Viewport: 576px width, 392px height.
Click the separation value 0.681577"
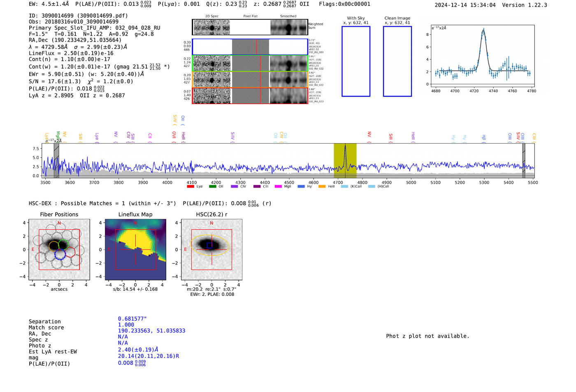coord(132,319)
